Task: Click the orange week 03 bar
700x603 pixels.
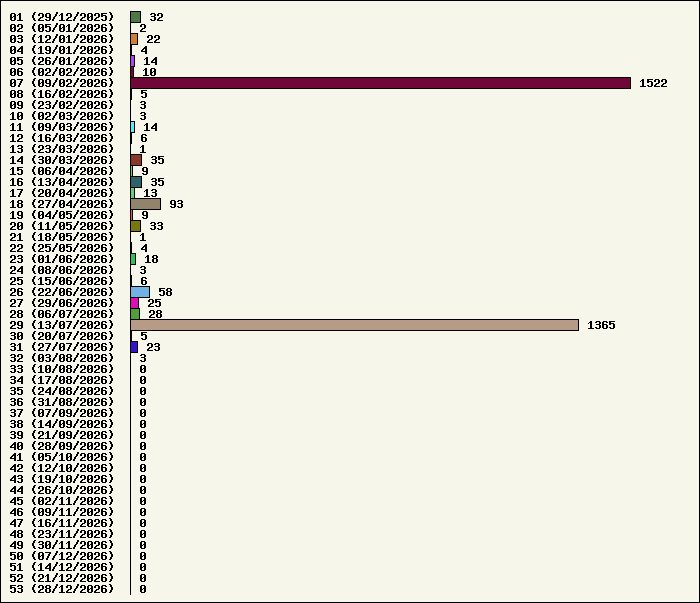Action: coord(134,39)
